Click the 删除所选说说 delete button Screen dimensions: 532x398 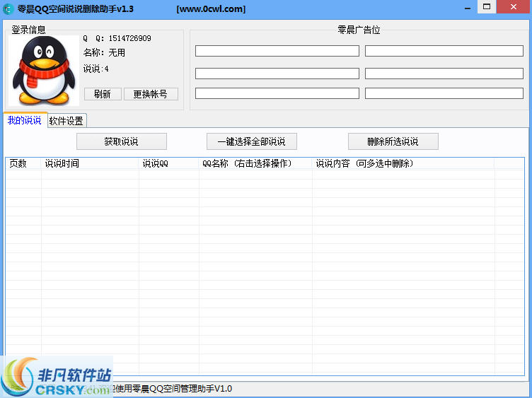tap(393, 141)
